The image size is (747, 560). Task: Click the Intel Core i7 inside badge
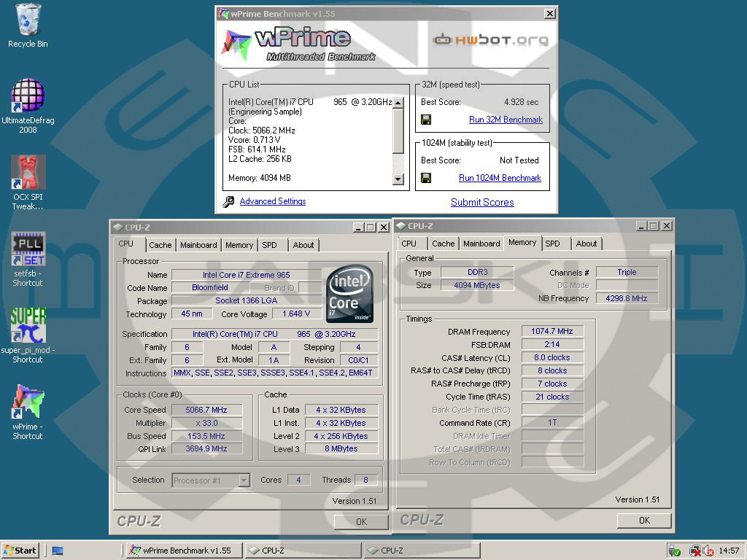tap(349, 294)
